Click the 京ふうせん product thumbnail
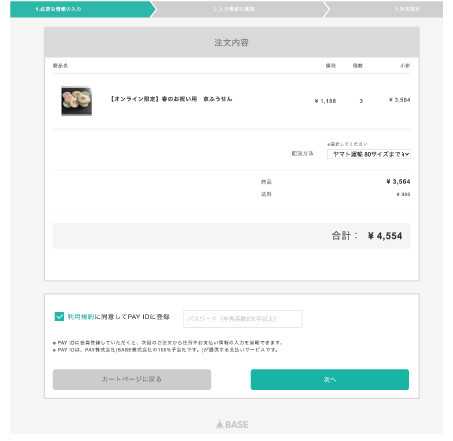 coord(76,101)
